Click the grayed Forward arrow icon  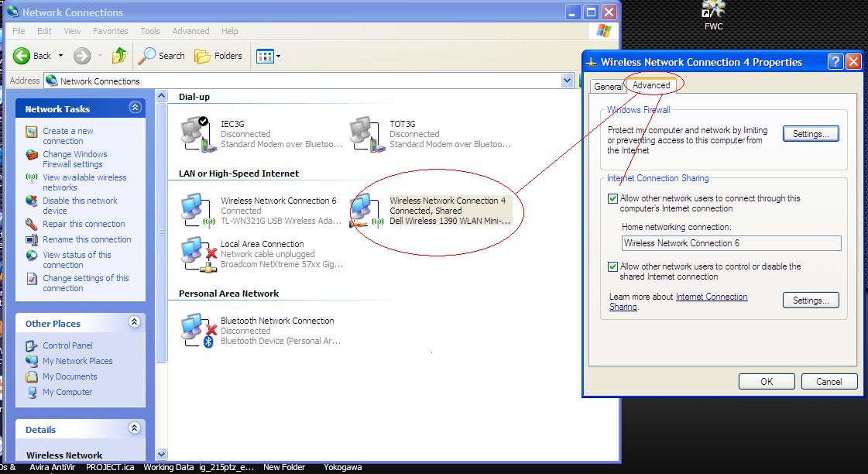pos(82,55)
